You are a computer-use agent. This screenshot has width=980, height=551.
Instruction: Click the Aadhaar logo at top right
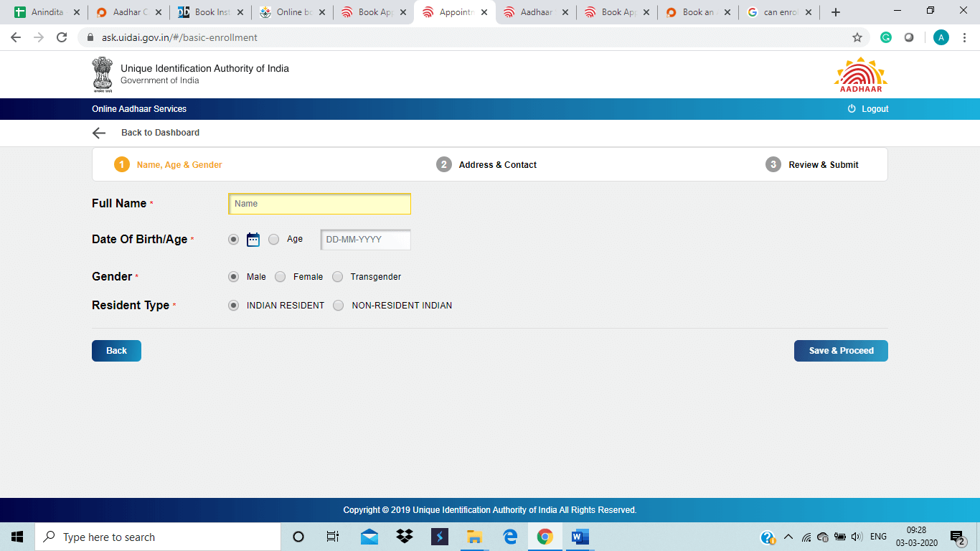point(860,75)
